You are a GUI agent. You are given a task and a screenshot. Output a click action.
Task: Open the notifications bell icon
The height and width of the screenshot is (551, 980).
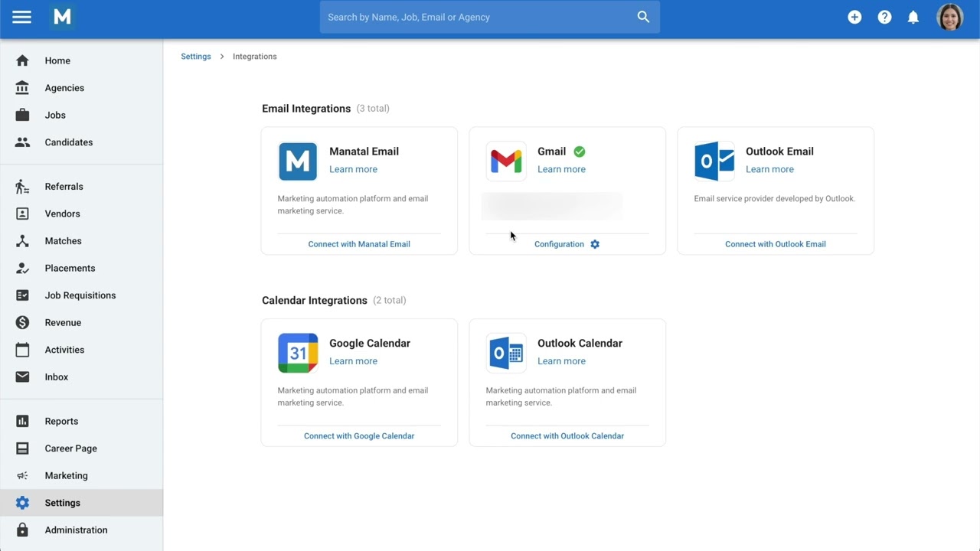(913, 17)
